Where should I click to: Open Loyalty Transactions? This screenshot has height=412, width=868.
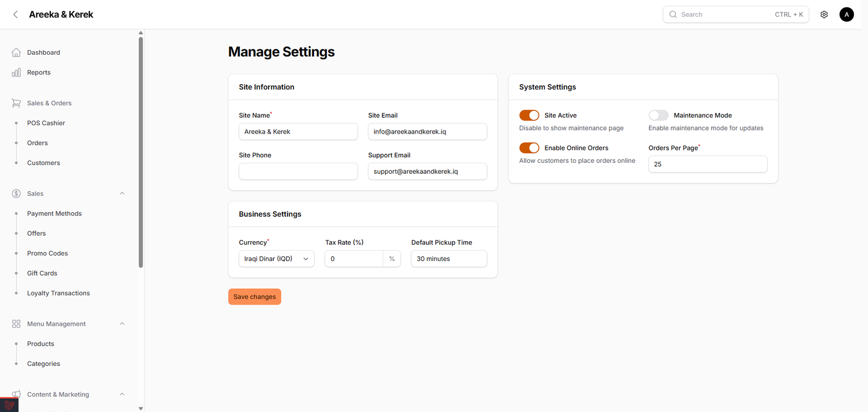59,293
